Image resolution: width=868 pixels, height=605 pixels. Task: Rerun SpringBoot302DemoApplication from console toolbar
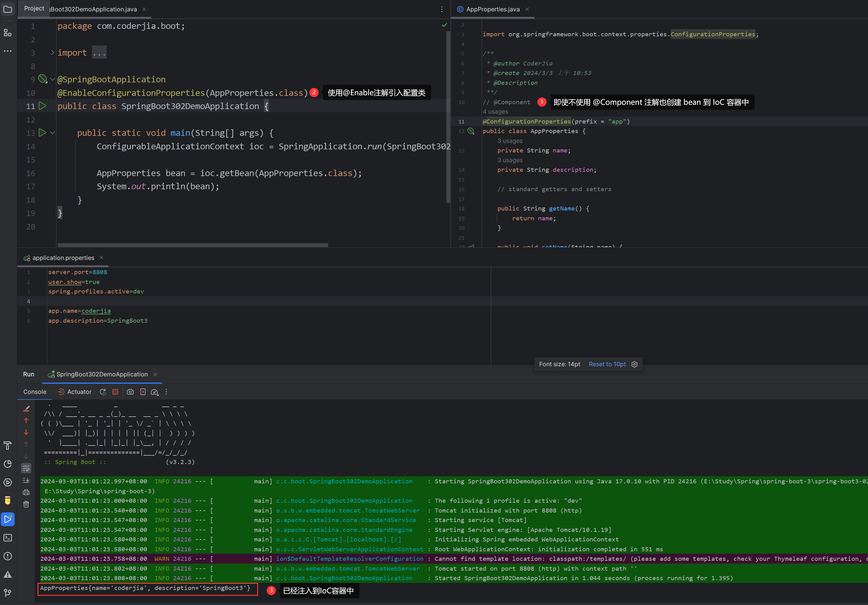(103, 392)
